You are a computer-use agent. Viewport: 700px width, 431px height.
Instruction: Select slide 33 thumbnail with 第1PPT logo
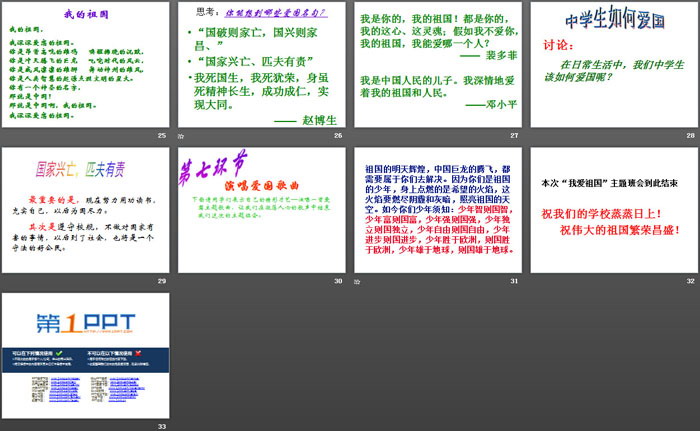click(85, 356)
